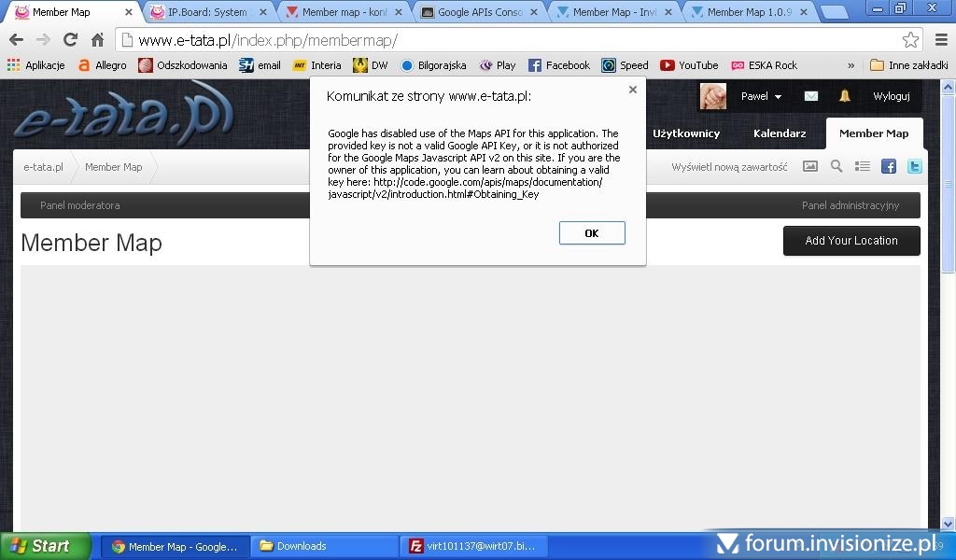
Task: Open the Windows Start menu
Action: pyautogui.click(x=45, y=546)
